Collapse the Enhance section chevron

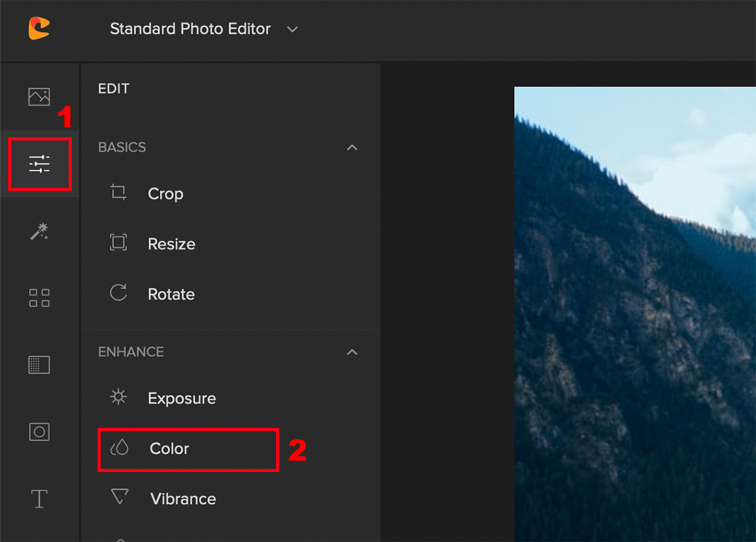[352, 352]
